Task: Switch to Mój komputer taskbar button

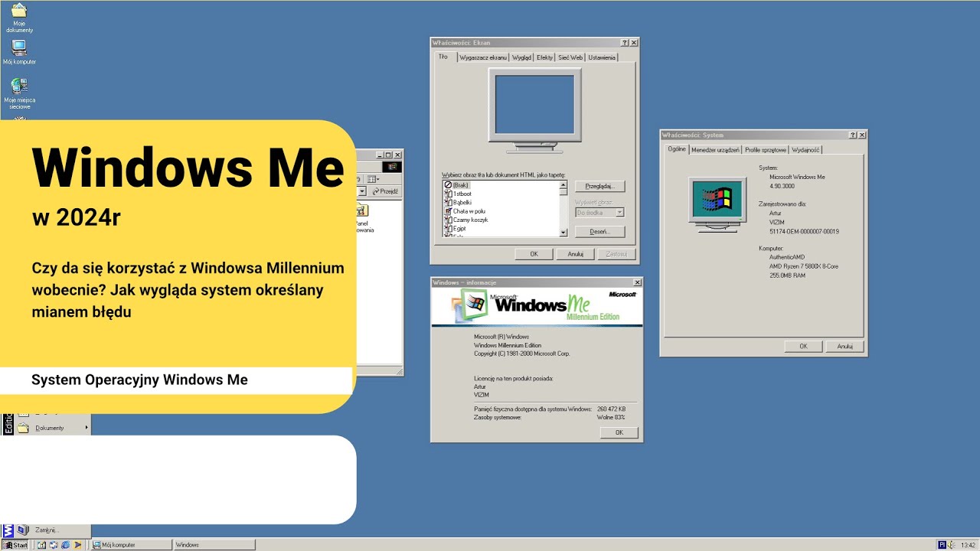Action: (x=131, y=545)
